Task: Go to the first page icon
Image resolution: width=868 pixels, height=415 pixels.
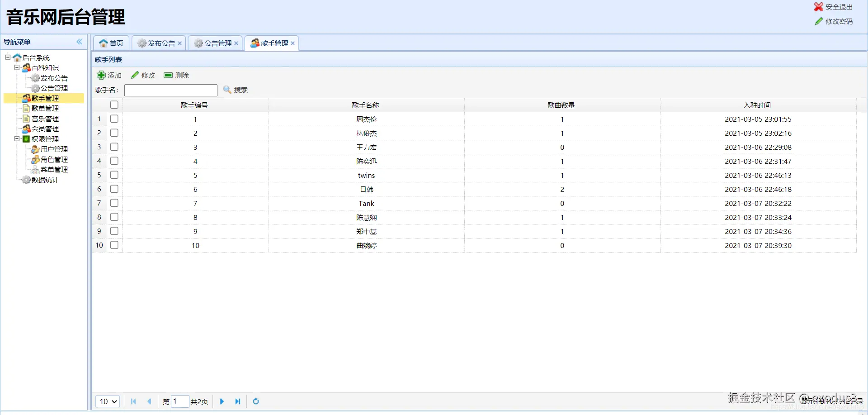Action: (133, 401)
